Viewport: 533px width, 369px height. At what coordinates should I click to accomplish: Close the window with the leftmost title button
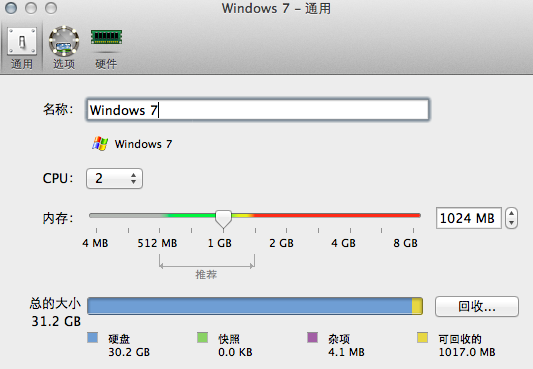point(11,8)
